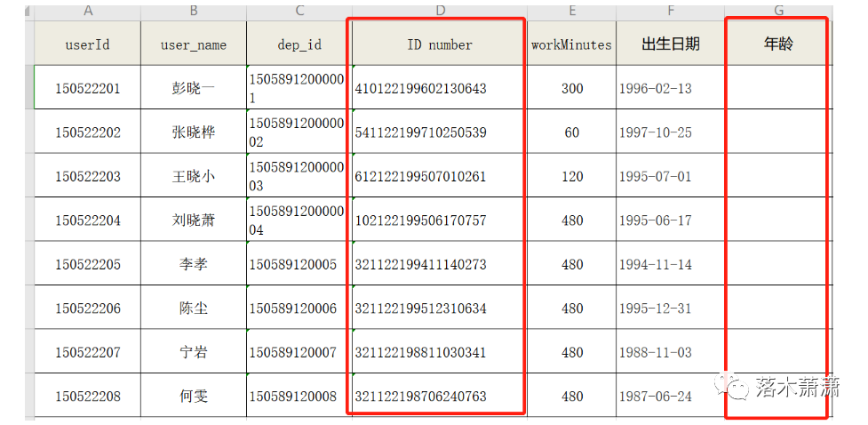Select cell with userId 150522206
The width and height of the screenshot is (868, 425).
tap(87, 308)
